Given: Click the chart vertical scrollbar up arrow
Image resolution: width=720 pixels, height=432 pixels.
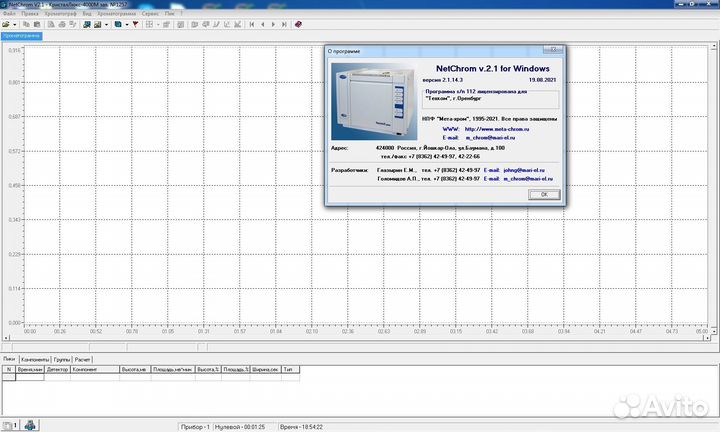Looking at the screenshot, I should pos(714,46).
